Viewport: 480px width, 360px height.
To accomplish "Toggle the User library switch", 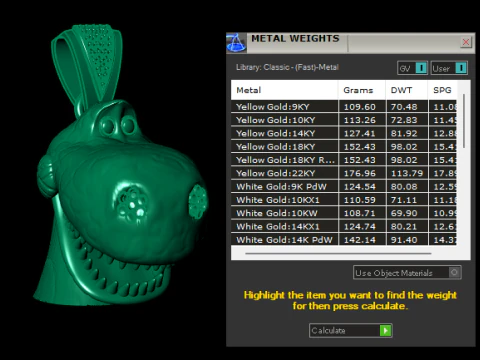I will pyautogui.click(x=449, y=68).
